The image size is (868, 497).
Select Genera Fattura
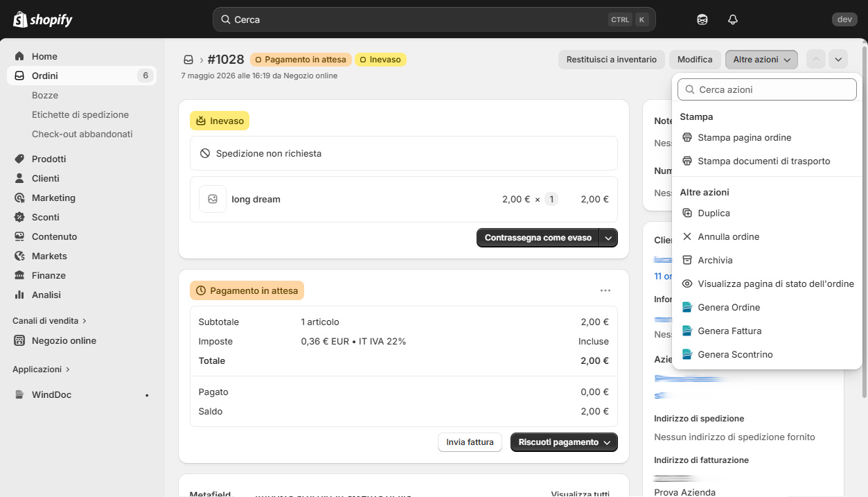click(x=767, y=331)
